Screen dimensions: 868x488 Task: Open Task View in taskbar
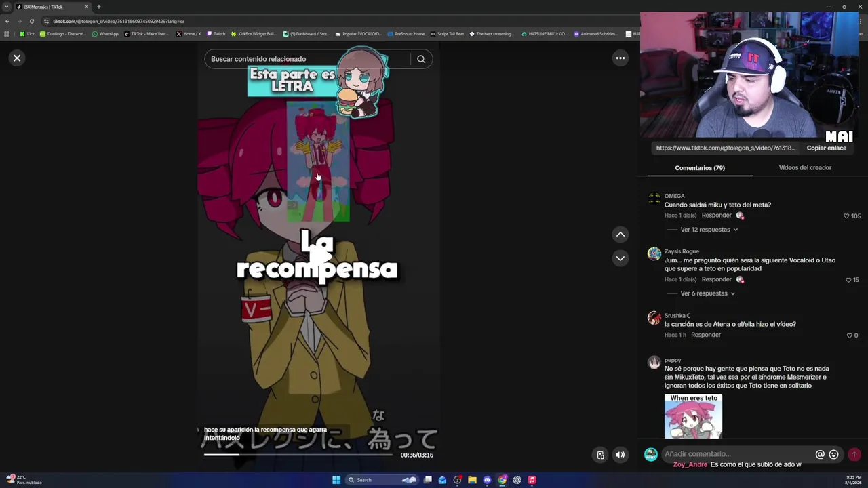click(428, 480)
